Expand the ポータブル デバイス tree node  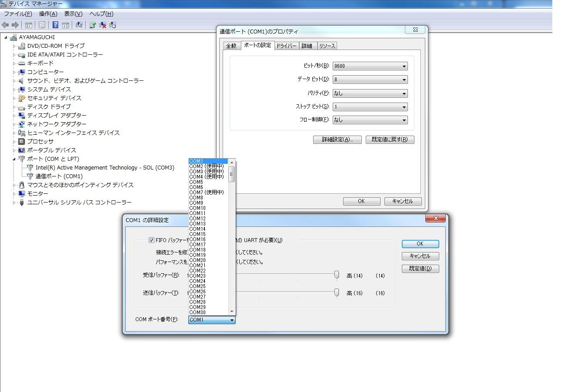(x=14, y=150)
